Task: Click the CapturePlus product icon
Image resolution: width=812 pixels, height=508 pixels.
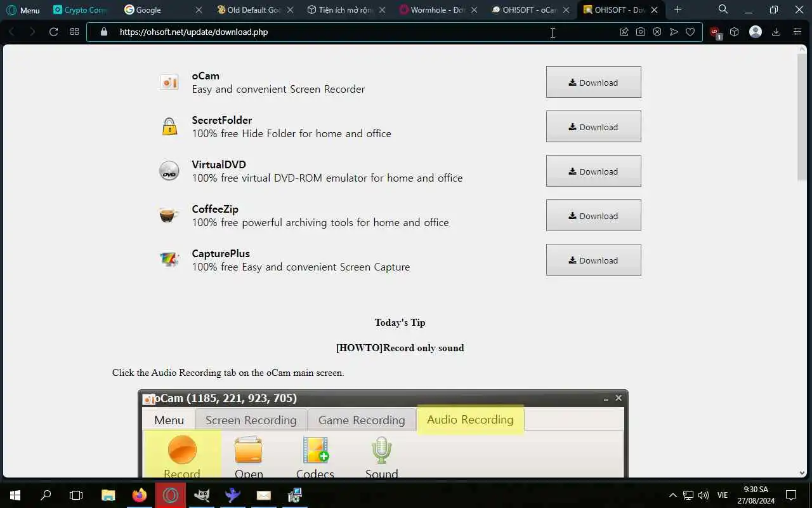Action: point(169,259)
